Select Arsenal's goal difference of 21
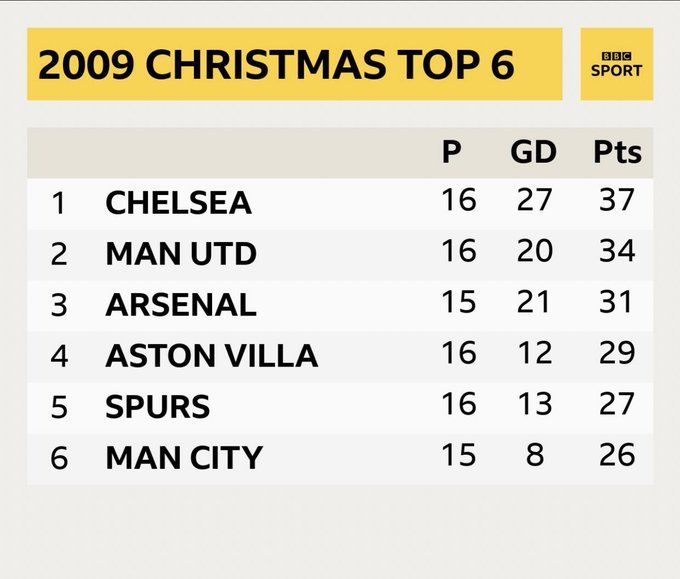The width and height of the screenshot is (680, 579). (534, 302)
